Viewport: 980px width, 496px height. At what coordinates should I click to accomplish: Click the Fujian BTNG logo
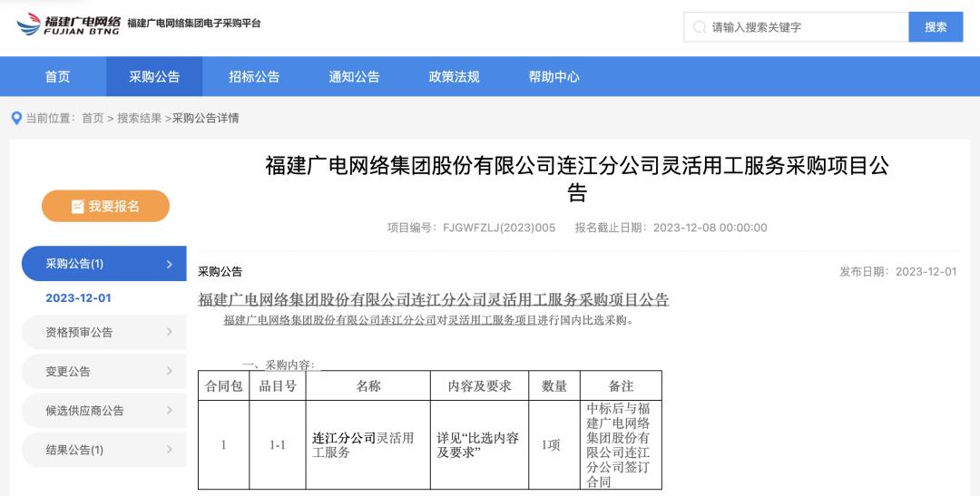click(x=67, y=24)
